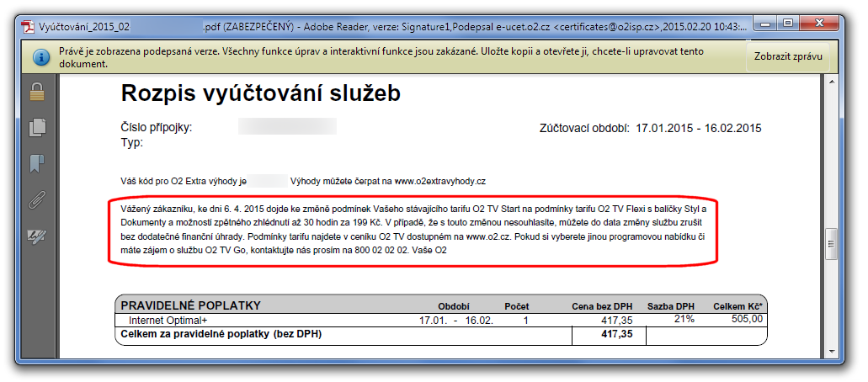
Task: Click the Počet column header
Action: click(516, 306)
